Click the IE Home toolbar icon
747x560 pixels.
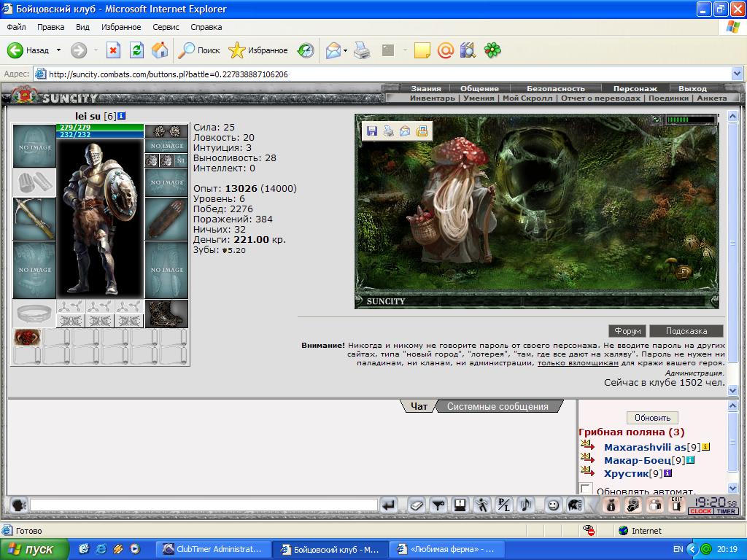[160, 50]
